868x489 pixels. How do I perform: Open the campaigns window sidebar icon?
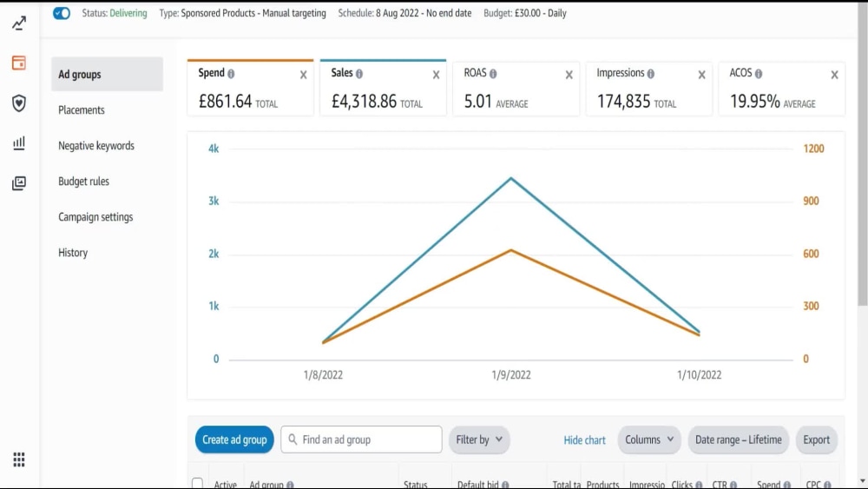[19, 63]
